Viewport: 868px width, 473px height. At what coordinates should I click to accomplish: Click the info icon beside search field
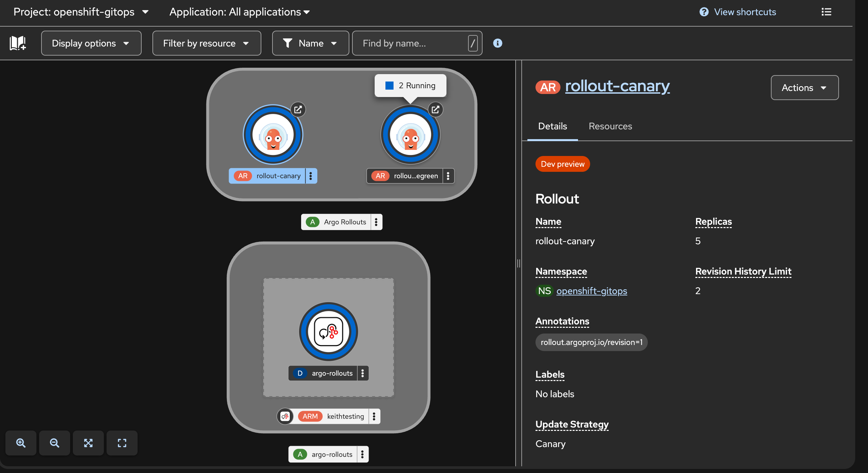[497, 43]
